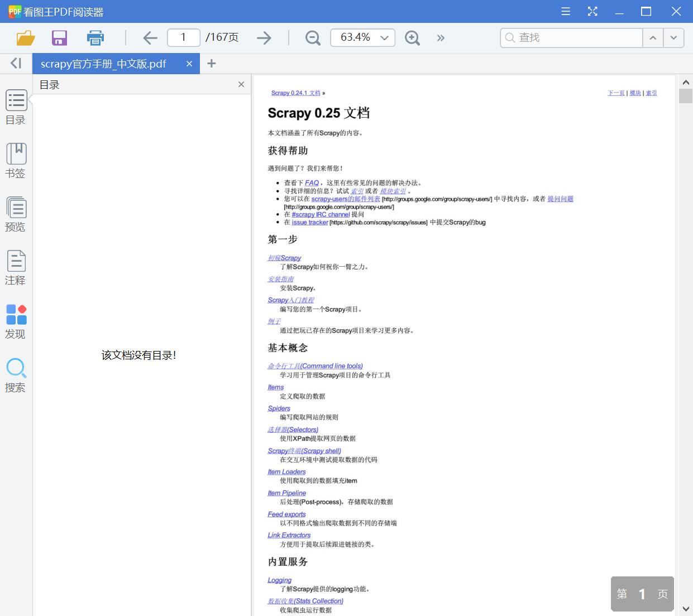Go to previous page arrow
The width and height of the screenshot is (693, 616).
point(150,38)
